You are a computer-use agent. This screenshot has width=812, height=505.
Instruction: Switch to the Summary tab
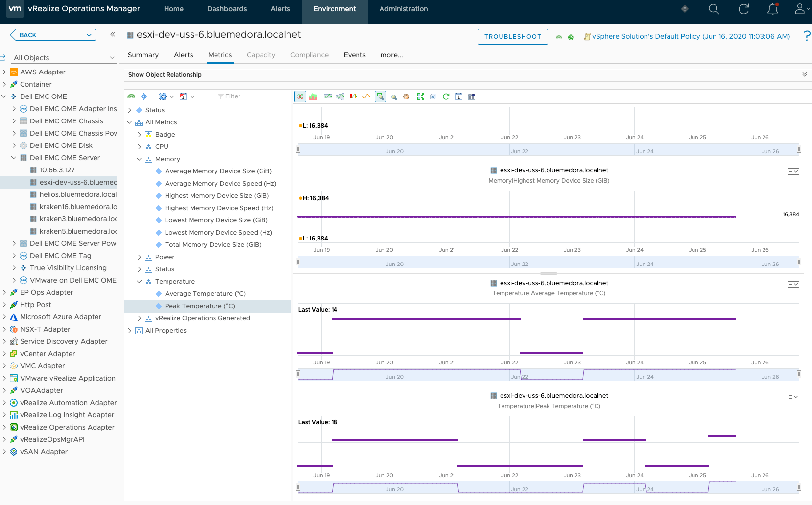pos(143,55)
